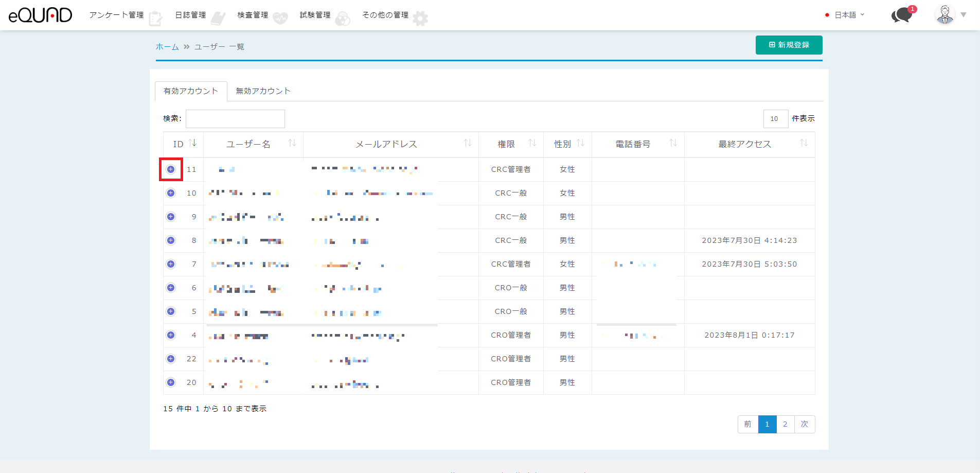Screen dimensions: 980x473
Task: Open the 日本語 language dropdown
Action: (x=848, y=15)
